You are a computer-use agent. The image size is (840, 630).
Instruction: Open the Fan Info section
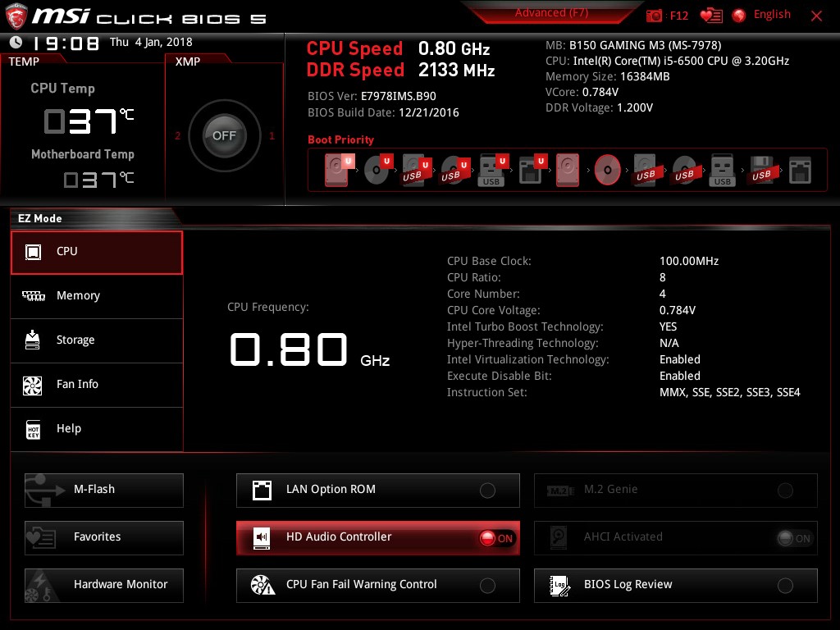(x=97, y=385)
